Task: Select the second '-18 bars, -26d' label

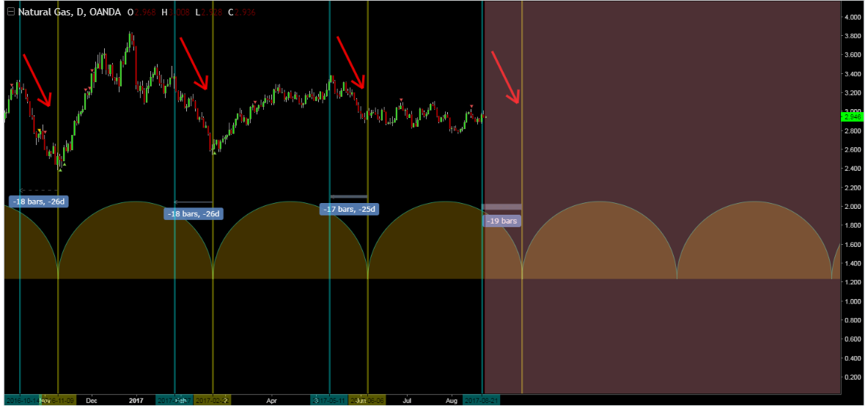Action: pos(194,214)
